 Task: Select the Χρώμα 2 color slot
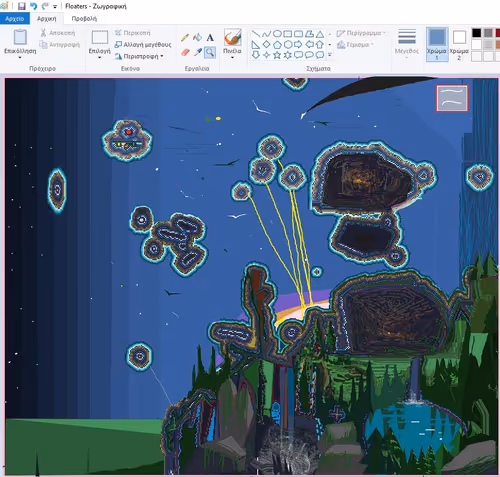(x=459, y=44)
